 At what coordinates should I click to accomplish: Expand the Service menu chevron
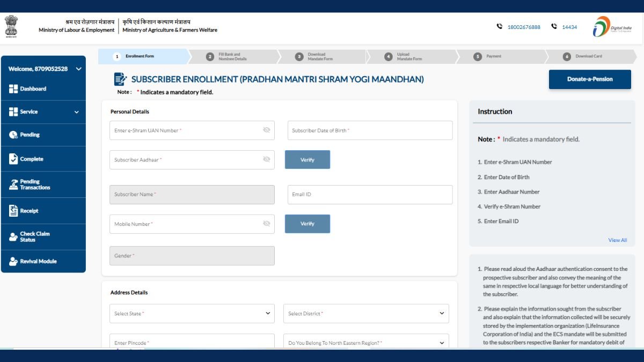(x=76, y=112)
